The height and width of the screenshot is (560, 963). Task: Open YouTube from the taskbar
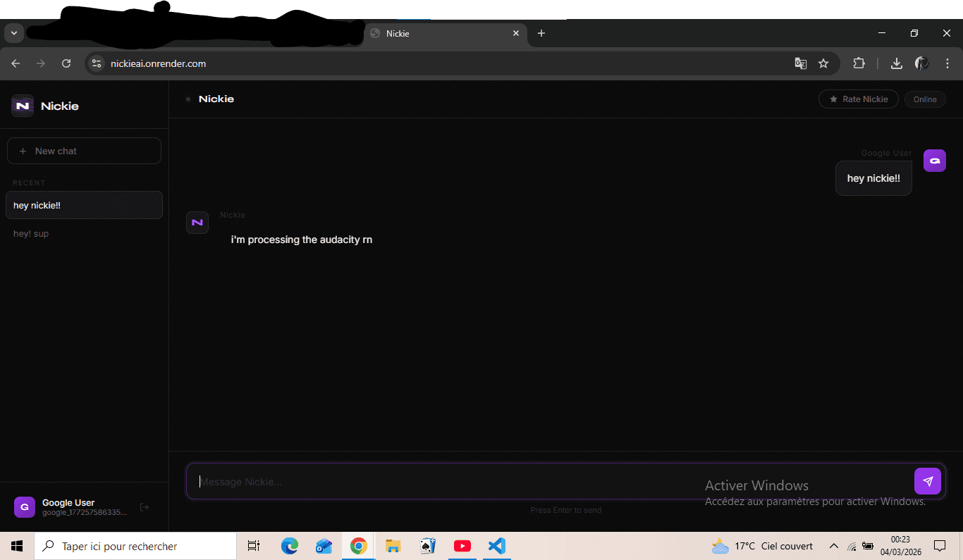[x=462, y=546]
